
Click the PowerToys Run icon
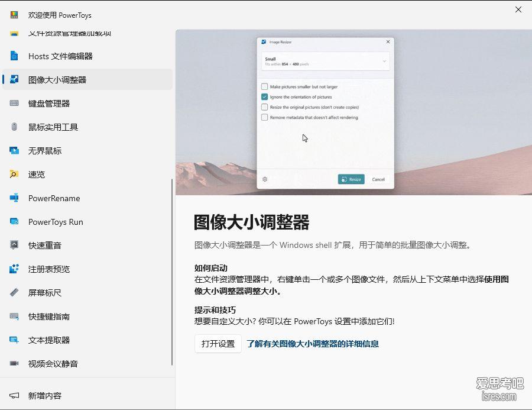click(14, 221)
